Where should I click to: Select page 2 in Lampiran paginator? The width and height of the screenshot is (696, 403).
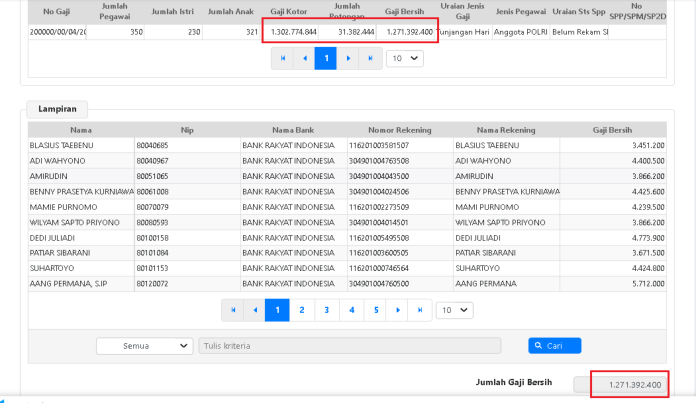point(302,310)
